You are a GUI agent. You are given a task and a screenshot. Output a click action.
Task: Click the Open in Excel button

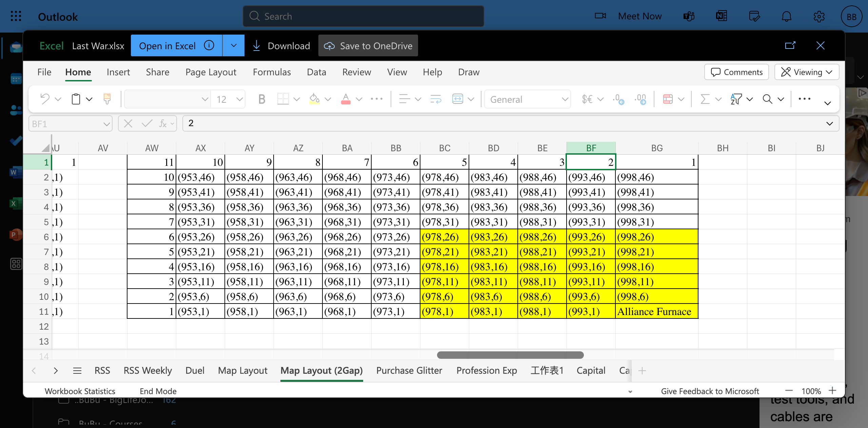tap(176, 45)
